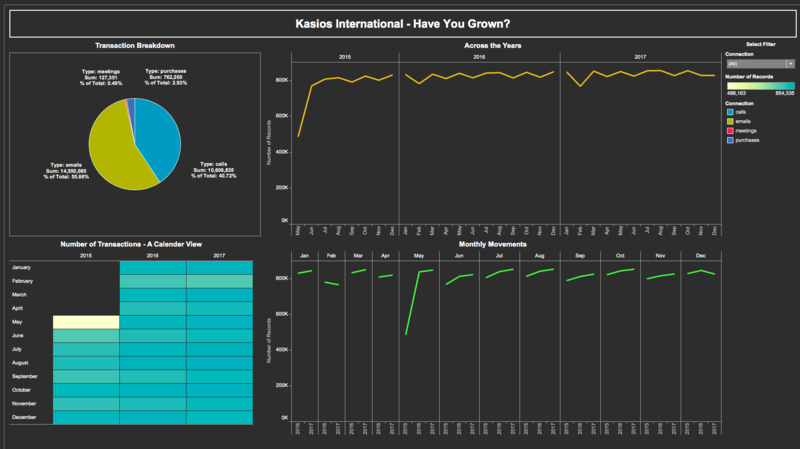The width and height of the screenshot is (800, 449).
Task: Open the Connection filter dropdown arrow
Action: [x=790, y=64]
